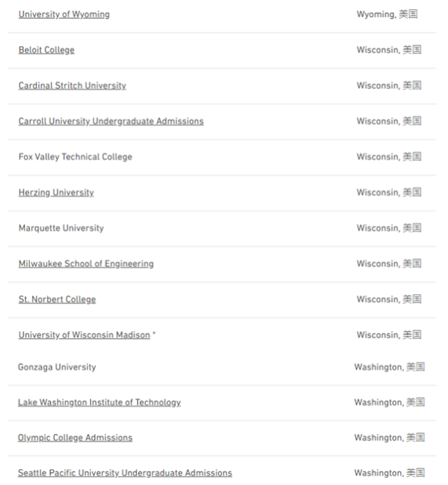This screenshot has height=485, width=448.
Task: Open University of Wisconsin Madison link
Action: coord(84,334)
